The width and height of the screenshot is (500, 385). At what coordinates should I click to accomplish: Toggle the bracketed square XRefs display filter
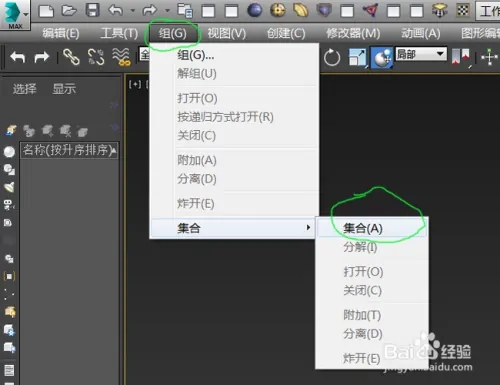click(x=9, y=276)
